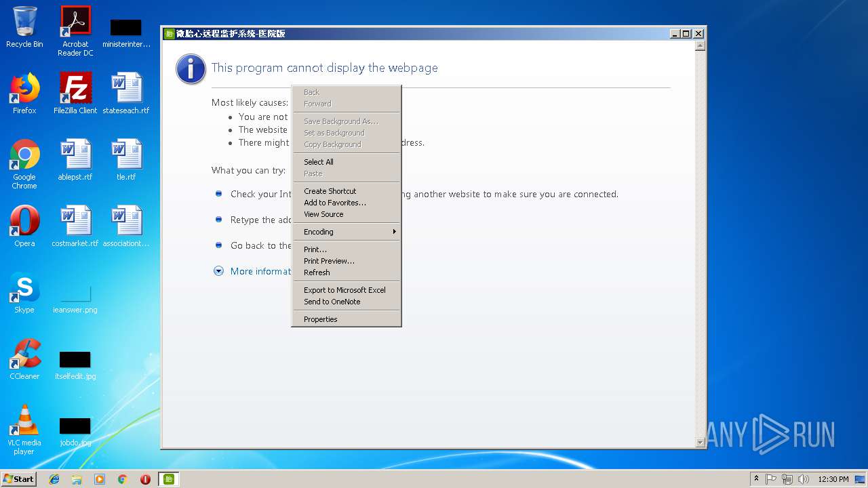The width and height of the screenshot is (868, 488).
Task: Launch Firefox from the desktop
Action: pyautogui.click(x=24, y=93)
